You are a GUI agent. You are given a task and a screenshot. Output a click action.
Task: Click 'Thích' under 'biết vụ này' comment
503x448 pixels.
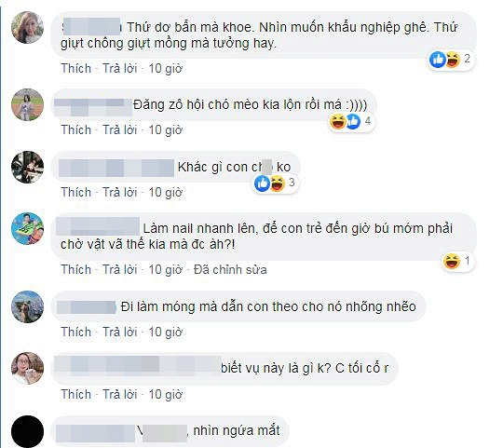pyautogui.click(x=76, y=394)
